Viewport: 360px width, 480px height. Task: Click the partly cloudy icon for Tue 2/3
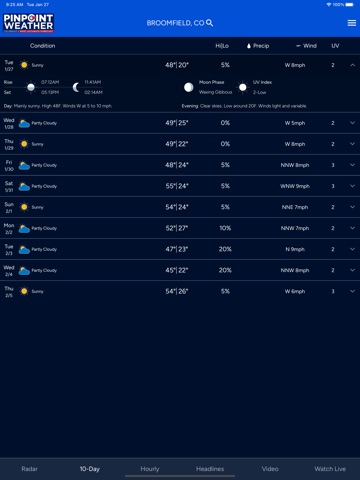[24, 249]
